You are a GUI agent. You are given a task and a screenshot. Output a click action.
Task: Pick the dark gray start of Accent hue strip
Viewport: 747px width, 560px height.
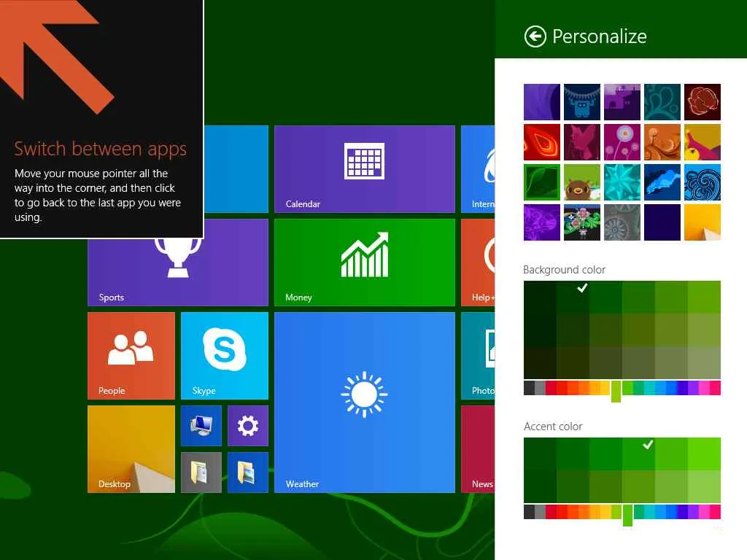point(529,512)
